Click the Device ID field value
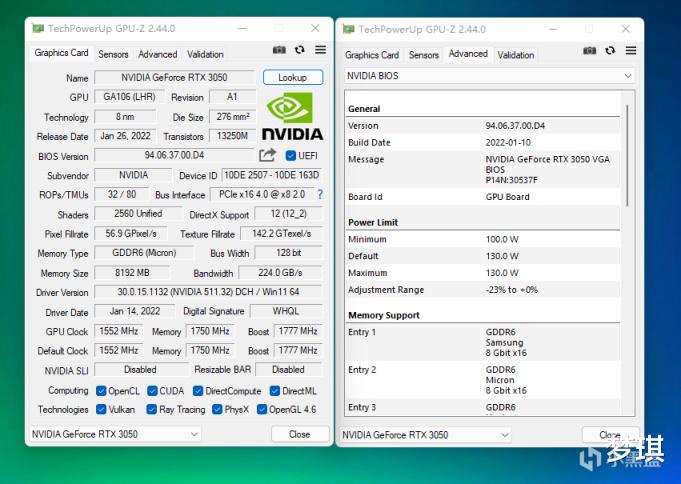The width and height of the screenshot is (681, 484). click(272, 175)
